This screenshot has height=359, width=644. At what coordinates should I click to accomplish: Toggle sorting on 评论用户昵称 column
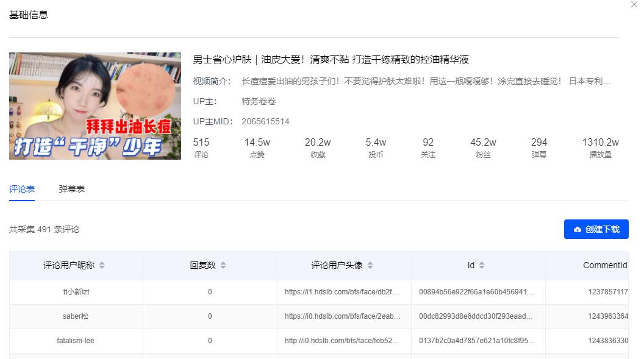pos(102,265)
